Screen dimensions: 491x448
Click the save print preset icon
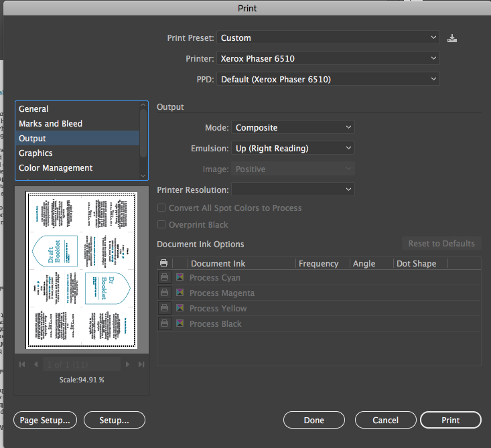(452, 38)
